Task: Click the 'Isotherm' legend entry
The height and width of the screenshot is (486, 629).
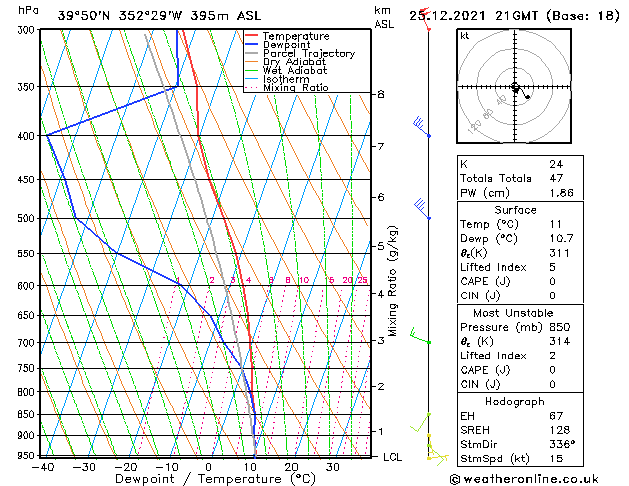Action: (x=286, y=79)
